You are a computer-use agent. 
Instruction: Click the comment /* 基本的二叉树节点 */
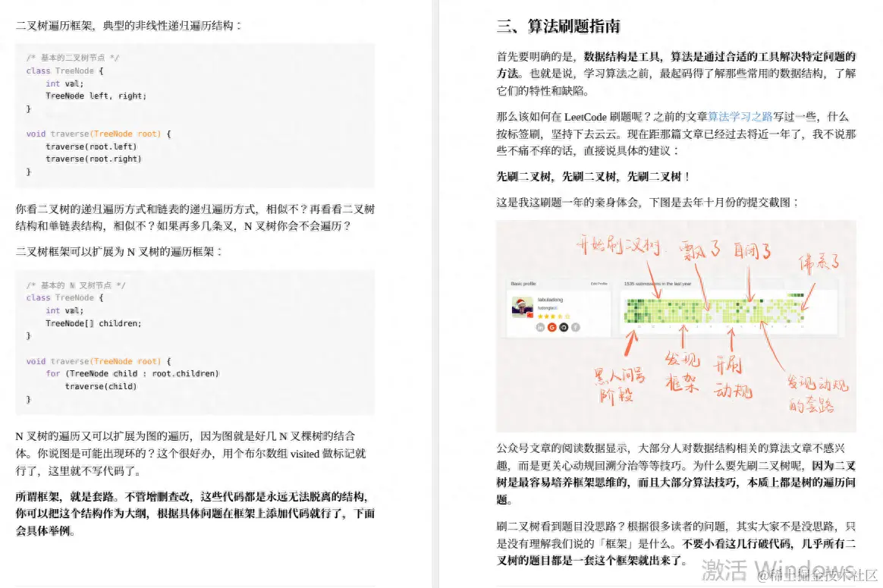tap(73, 58)
